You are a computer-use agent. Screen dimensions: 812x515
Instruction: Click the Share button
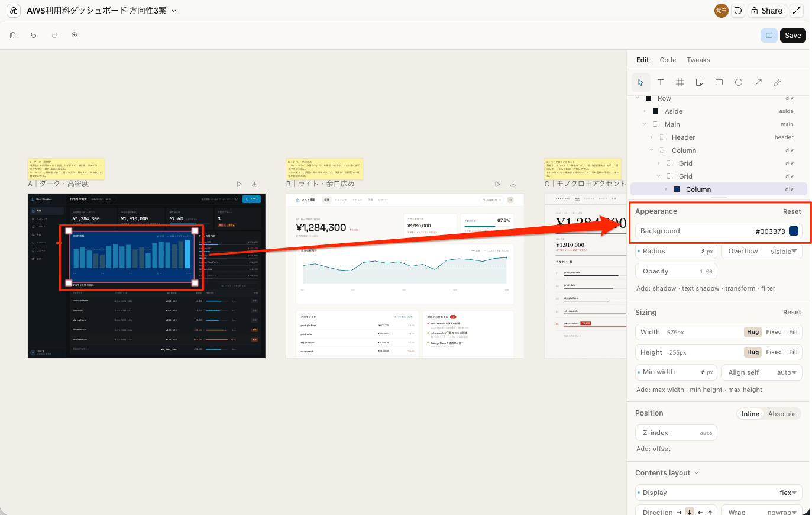pyautogui.click(x=766, y=11)
